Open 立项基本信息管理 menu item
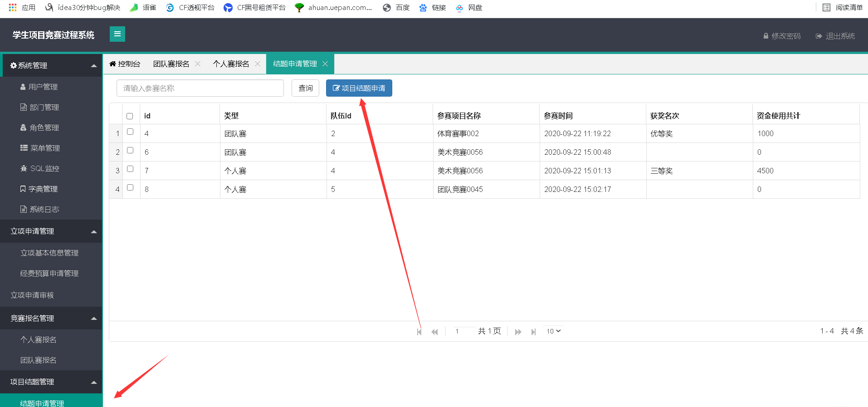 pos(51,253)
